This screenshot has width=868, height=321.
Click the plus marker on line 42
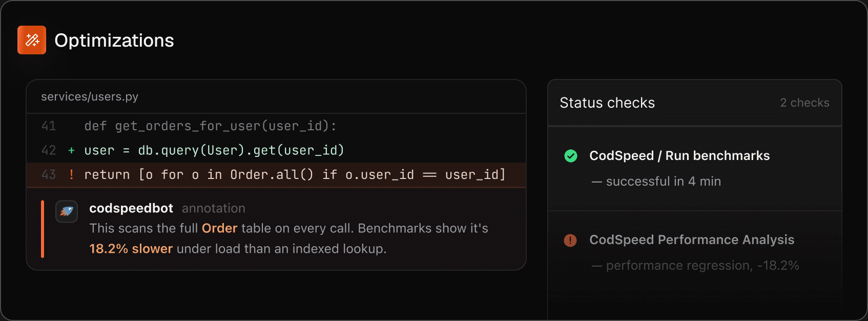[x=71, y=150]
